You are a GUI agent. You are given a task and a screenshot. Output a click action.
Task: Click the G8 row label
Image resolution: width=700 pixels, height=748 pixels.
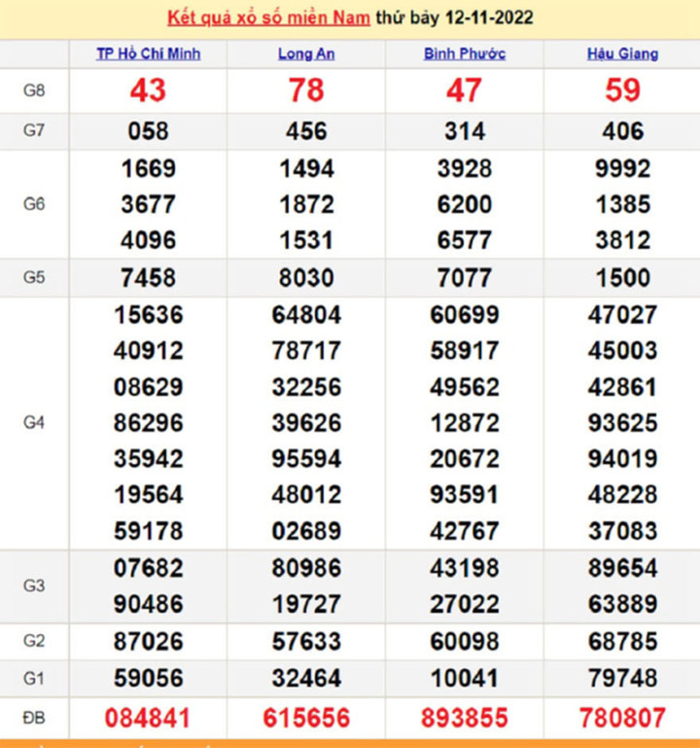click(x=34, y=90)
